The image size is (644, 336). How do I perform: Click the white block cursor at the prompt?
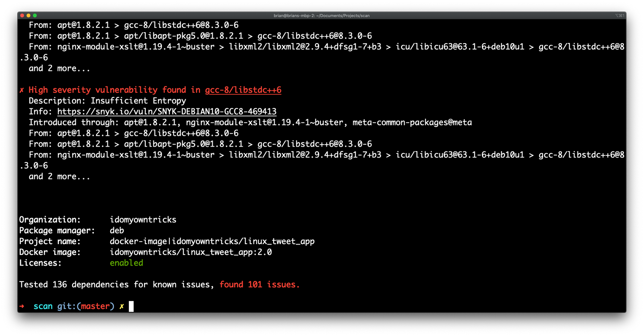point(130,306)
